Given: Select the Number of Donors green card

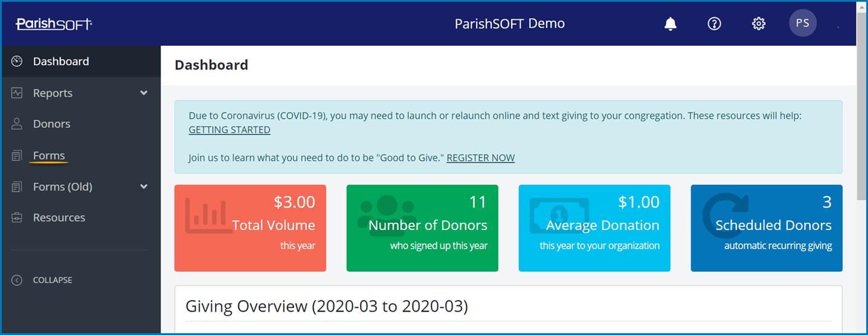Looking at the screenshot, I should [x=422, y=228].
